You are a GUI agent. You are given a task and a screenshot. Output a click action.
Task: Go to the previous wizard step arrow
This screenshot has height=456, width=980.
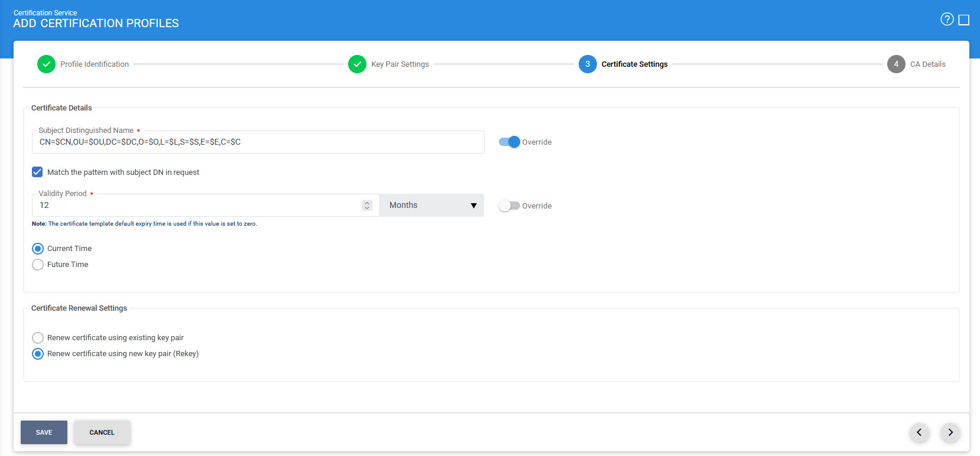(x=919, y=432)
